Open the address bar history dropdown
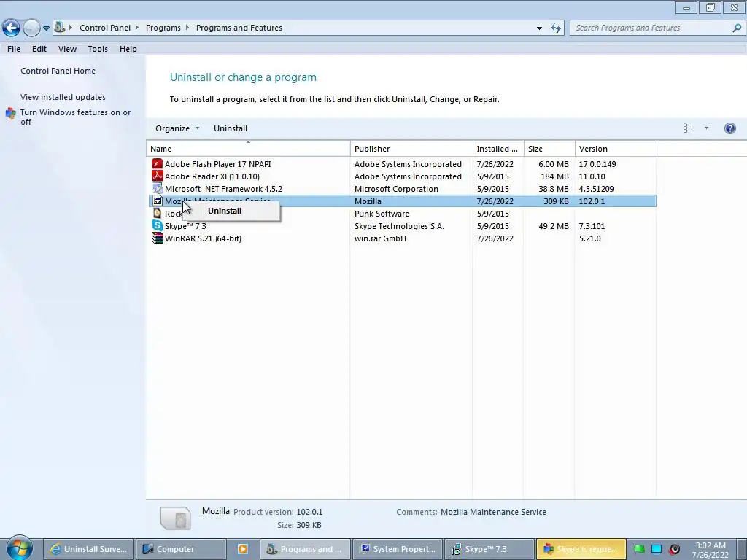Image resolution: width=747 pixels, height=560 pixels. tap(539, 28)
